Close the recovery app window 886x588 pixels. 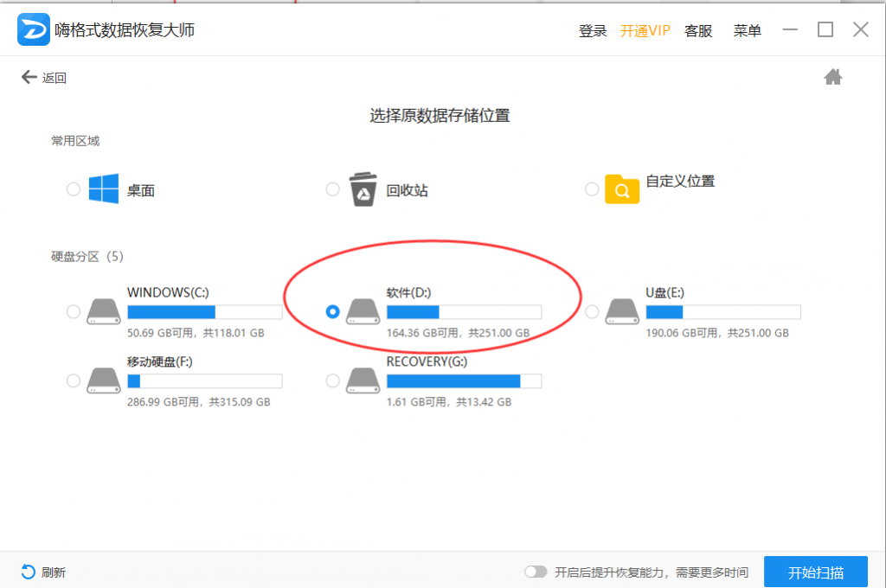(861, 29)
